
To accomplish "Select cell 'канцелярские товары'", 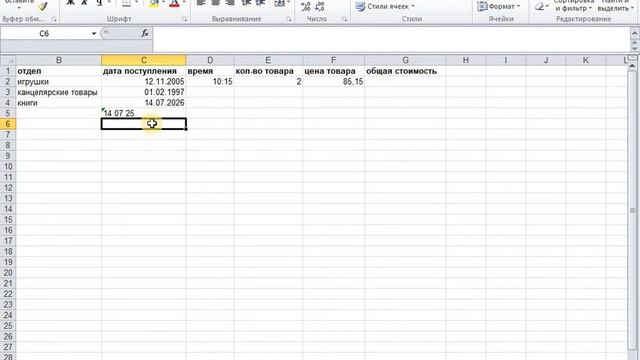I will coord(58,92).
